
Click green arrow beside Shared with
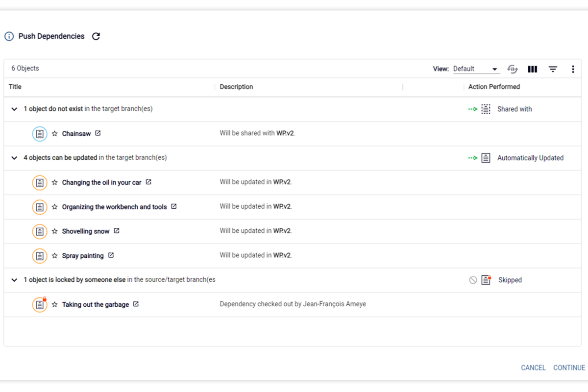472,109
